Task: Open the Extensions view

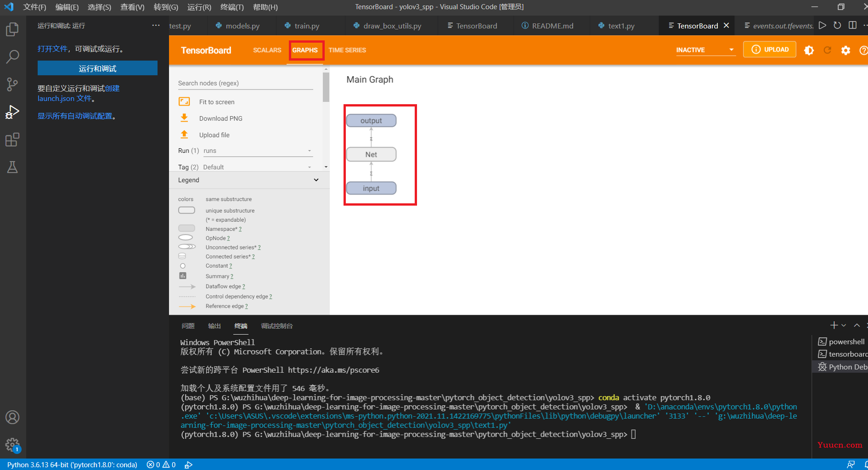Action: (x=12, y=140)
